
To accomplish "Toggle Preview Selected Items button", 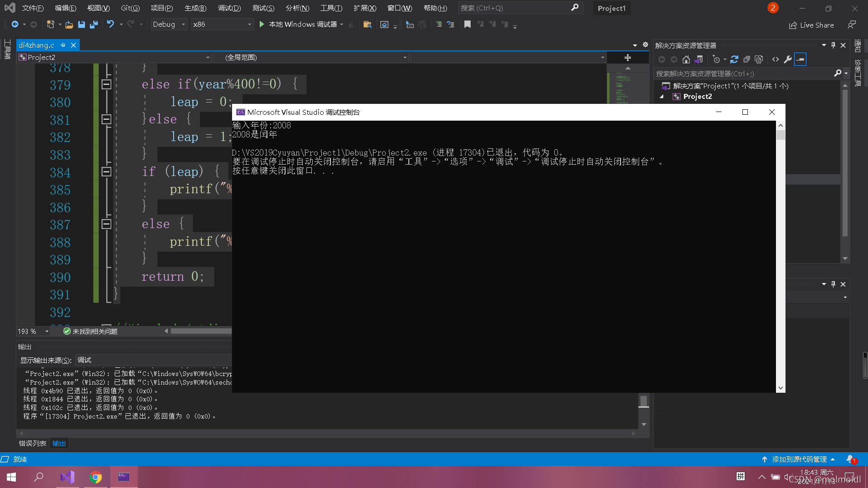I will click(800, 59).
